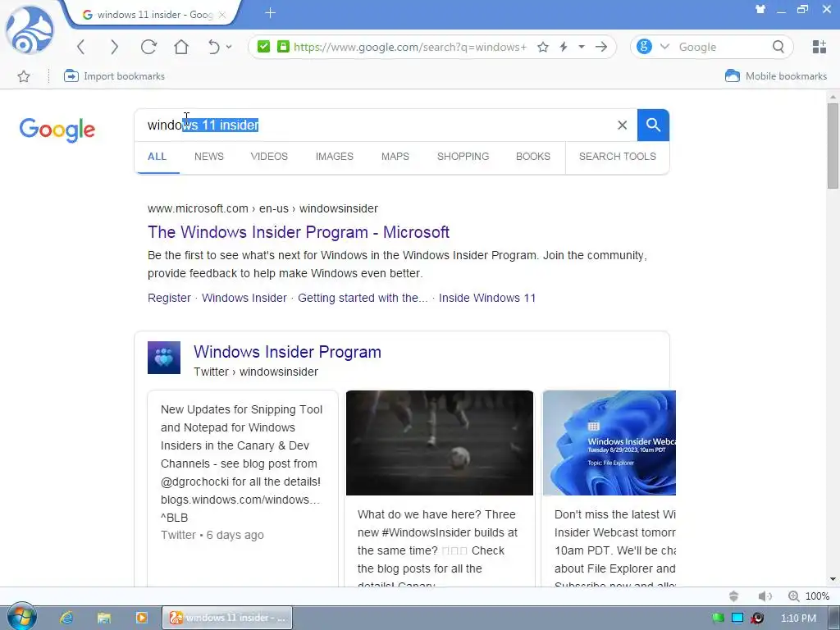Click the skin t-shirt icon in the title bar
Screen dimensions: 840x630
pos(760,9)
